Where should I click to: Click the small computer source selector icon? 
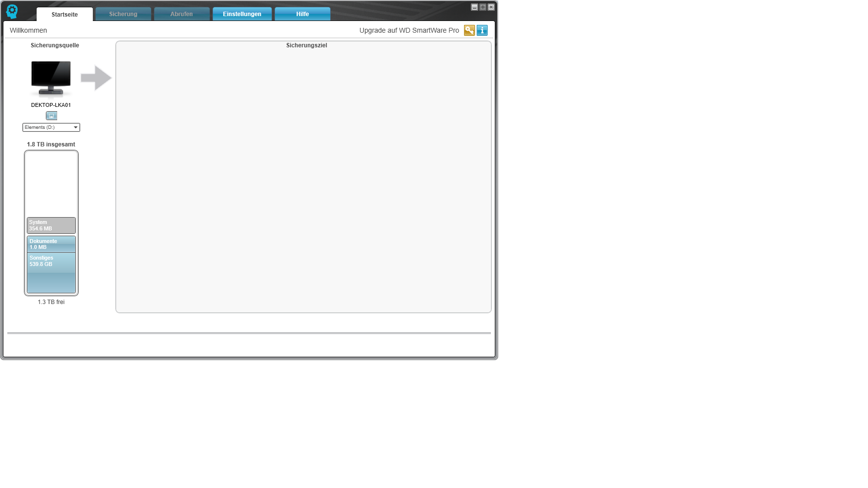pos(51,116)
